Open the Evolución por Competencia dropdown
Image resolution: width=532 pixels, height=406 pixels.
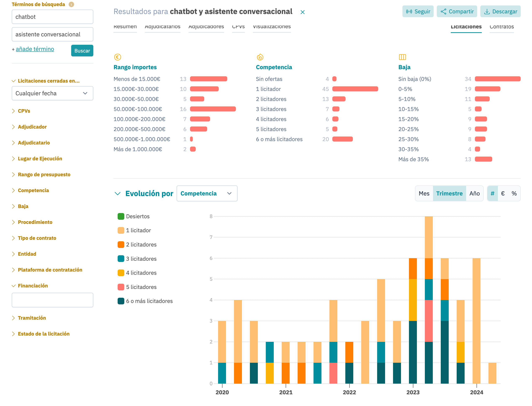point(207,193)
